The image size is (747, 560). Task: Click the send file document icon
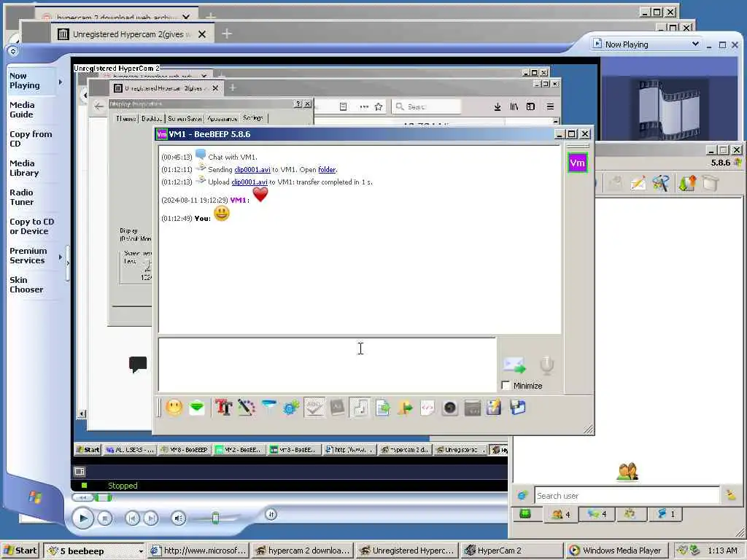point(382,408)
